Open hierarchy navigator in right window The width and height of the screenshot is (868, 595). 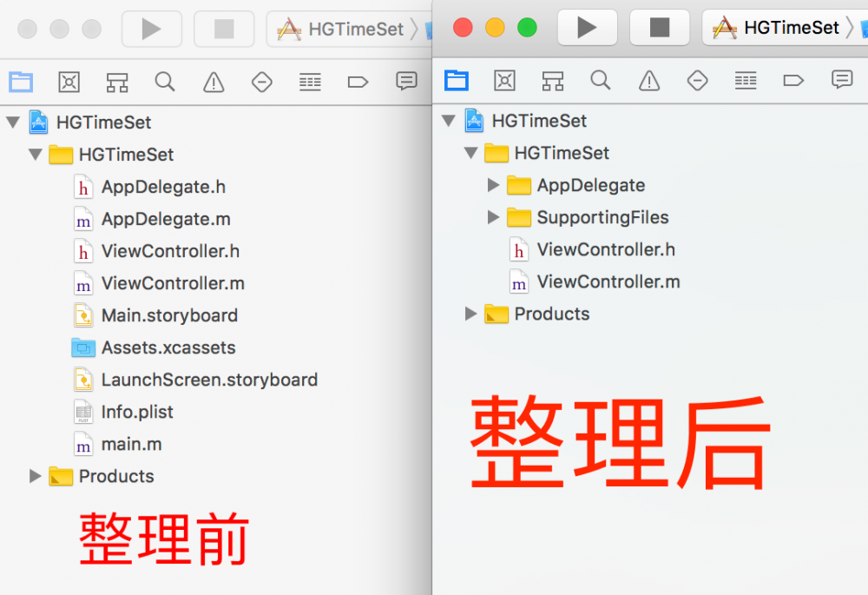pyautogui.click(x=553, y=80)
